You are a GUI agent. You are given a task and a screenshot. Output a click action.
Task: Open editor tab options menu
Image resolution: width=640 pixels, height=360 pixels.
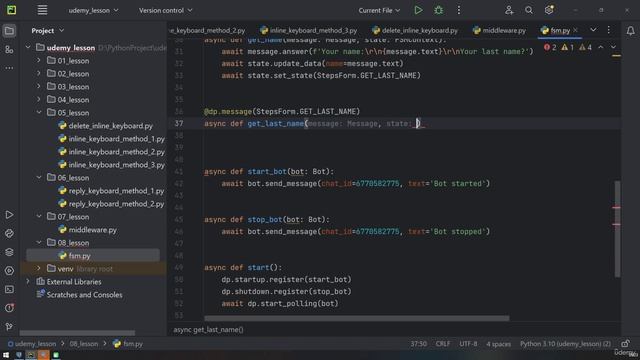click(x=609, y=30)
